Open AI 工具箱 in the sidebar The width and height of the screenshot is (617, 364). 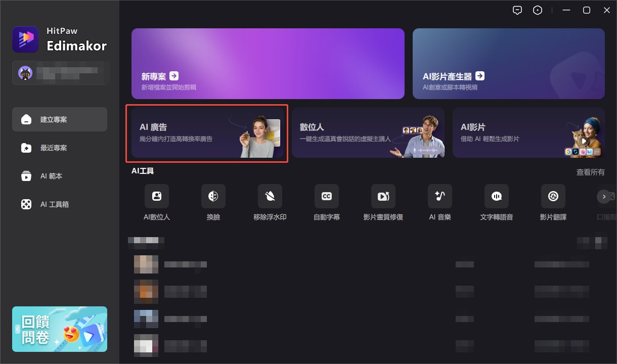pos(60,204)
